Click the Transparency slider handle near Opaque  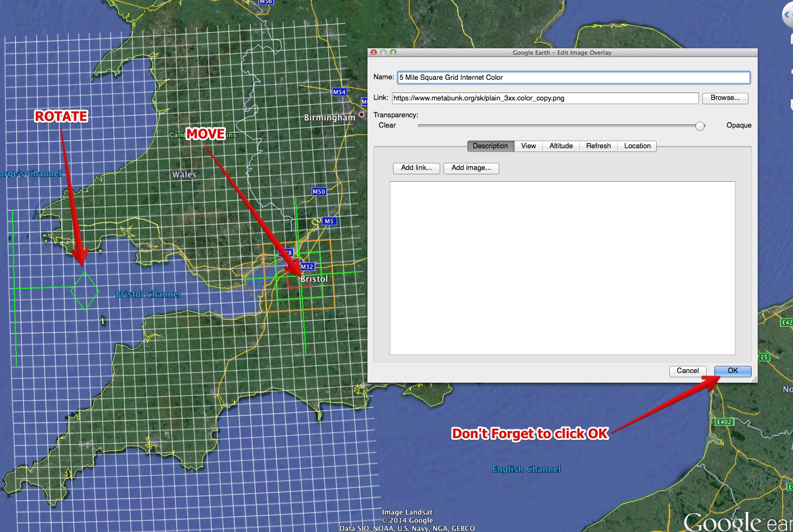click(700, 125)
